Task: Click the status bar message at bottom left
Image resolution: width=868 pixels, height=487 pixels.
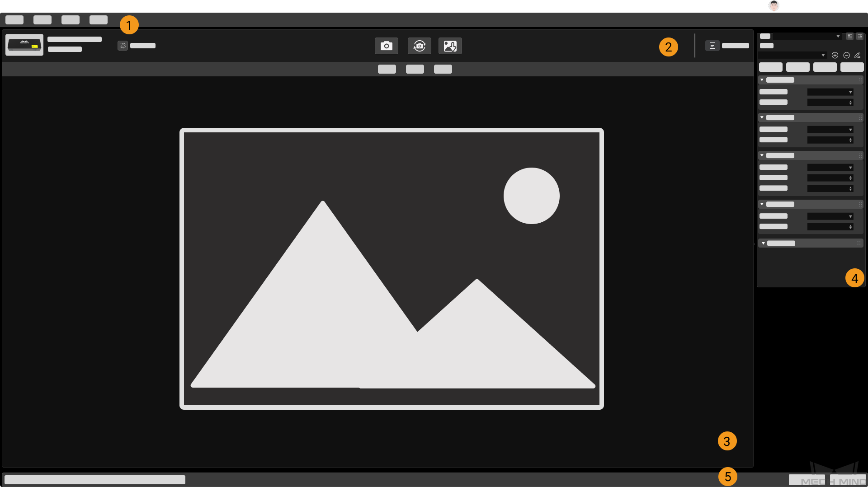Action: [95, 479]
